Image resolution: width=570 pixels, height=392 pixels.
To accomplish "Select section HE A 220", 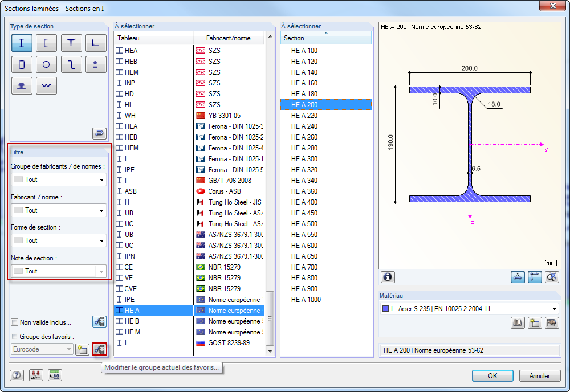I will (325, 116).
